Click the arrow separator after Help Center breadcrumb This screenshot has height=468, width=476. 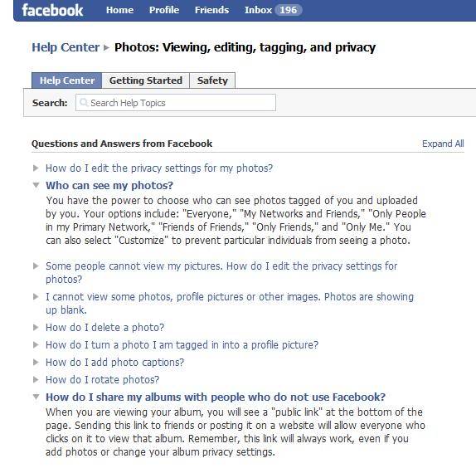pyautogui.click(x=106, y=47)
